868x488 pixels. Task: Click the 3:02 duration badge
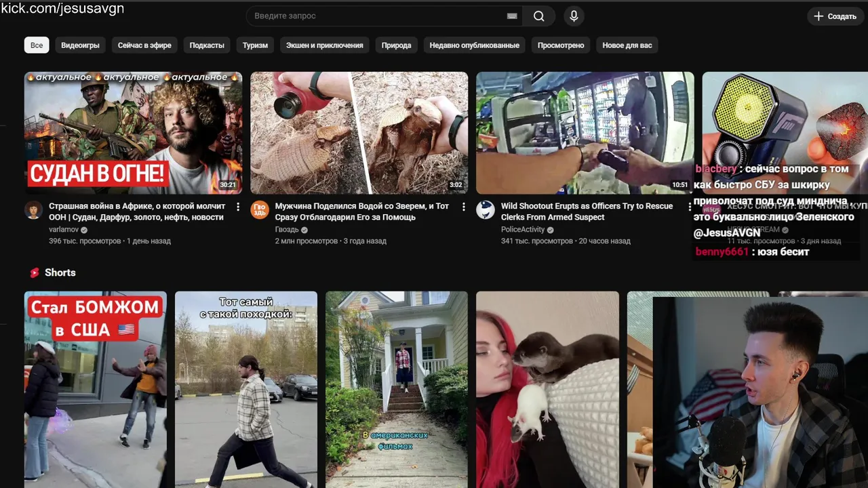click(x=456, y=185)
